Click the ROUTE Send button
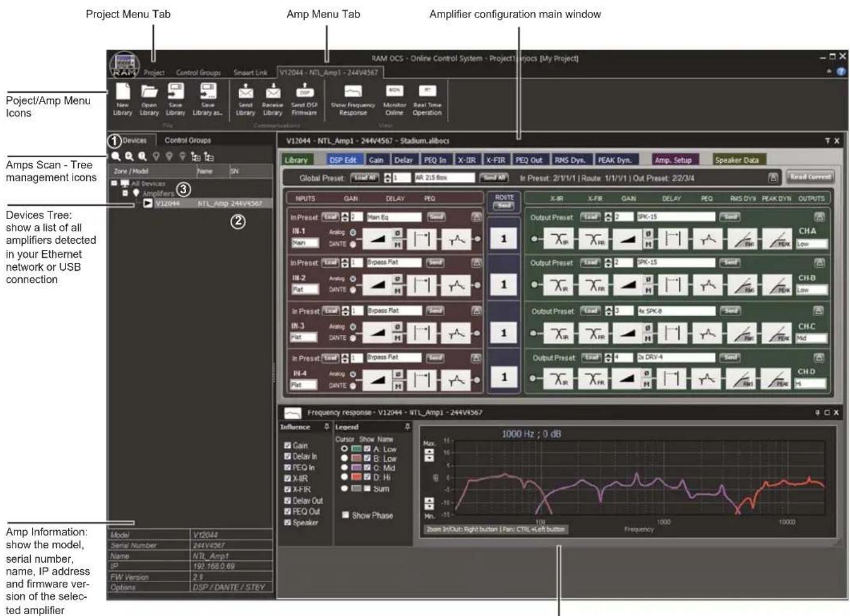The image size is (850, 616). (x=503, y=206)
